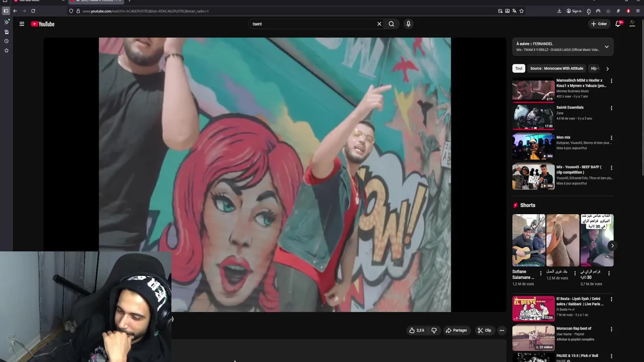Click the Shorts section heading

[x=528, y=205]
